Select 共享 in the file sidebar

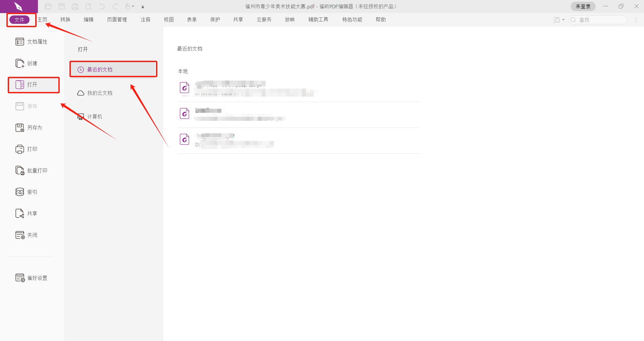click(x=26, y=213)
